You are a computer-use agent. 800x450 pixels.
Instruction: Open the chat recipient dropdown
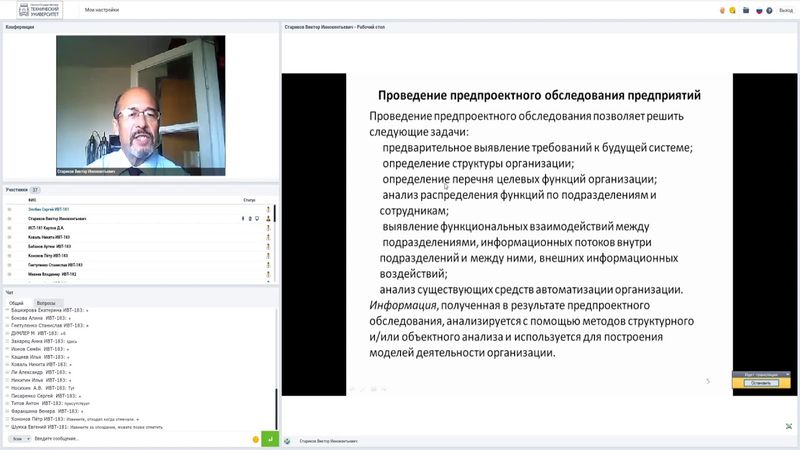coord(20,439)
